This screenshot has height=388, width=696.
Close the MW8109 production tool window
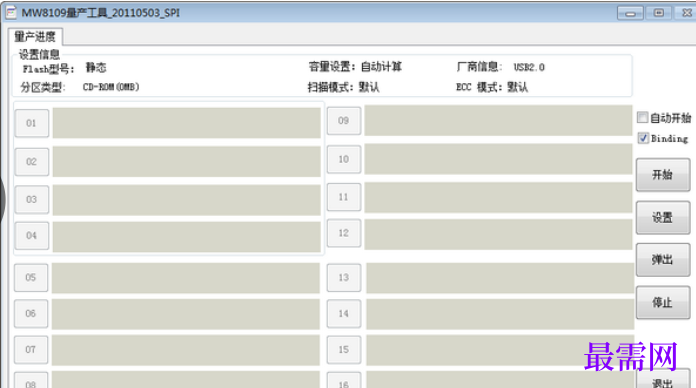[686, 13]
